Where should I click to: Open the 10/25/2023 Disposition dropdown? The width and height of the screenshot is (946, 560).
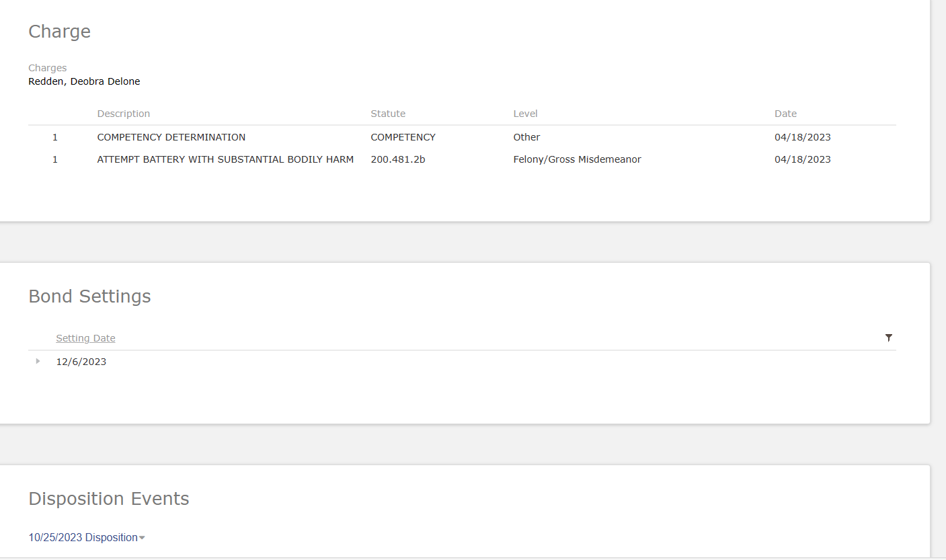point(87,538)
